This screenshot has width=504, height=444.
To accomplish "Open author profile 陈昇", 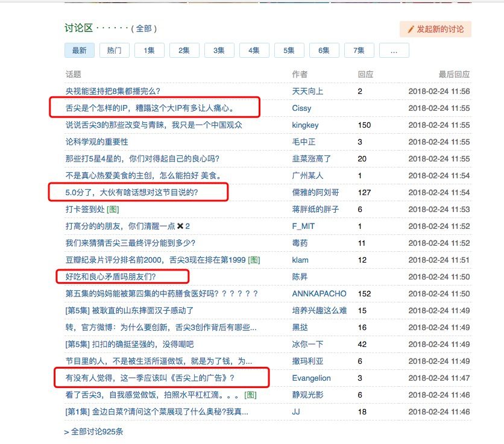I will (x=300, y=277).
